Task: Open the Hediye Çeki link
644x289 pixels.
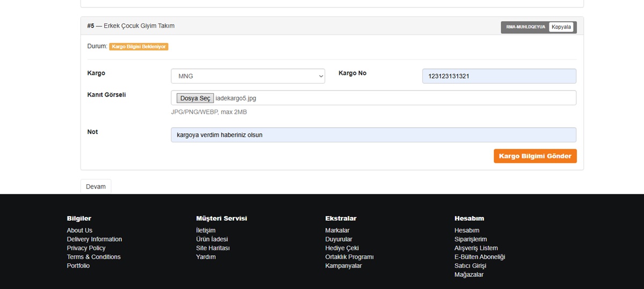Action: tap(341, 248)
